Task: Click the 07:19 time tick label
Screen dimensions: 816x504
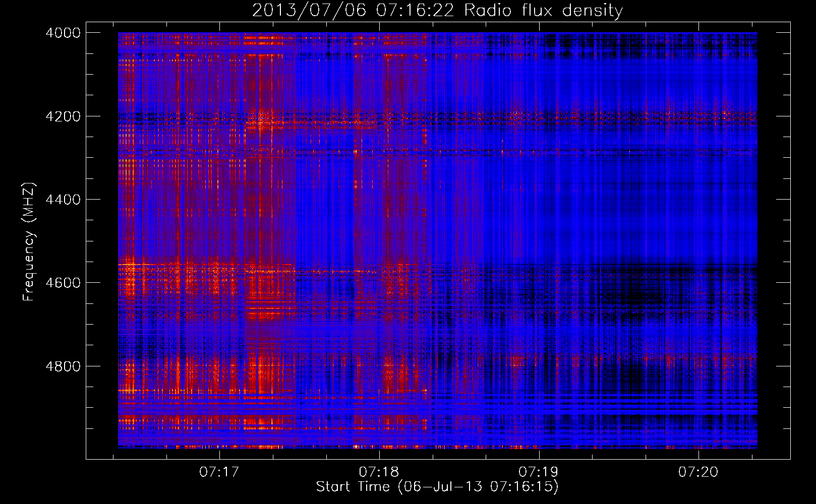Action: point(539,472)
